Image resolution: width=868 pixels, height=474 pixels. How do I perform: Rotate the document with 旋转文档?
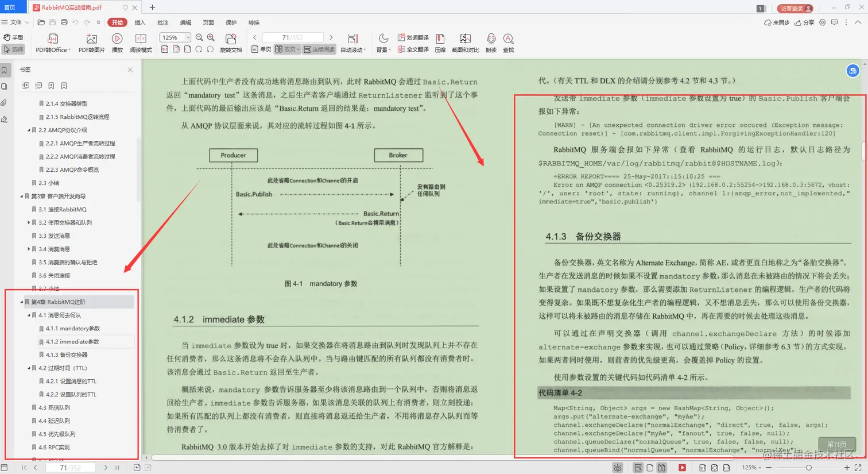pyautogui.click(x=231, y=43)
